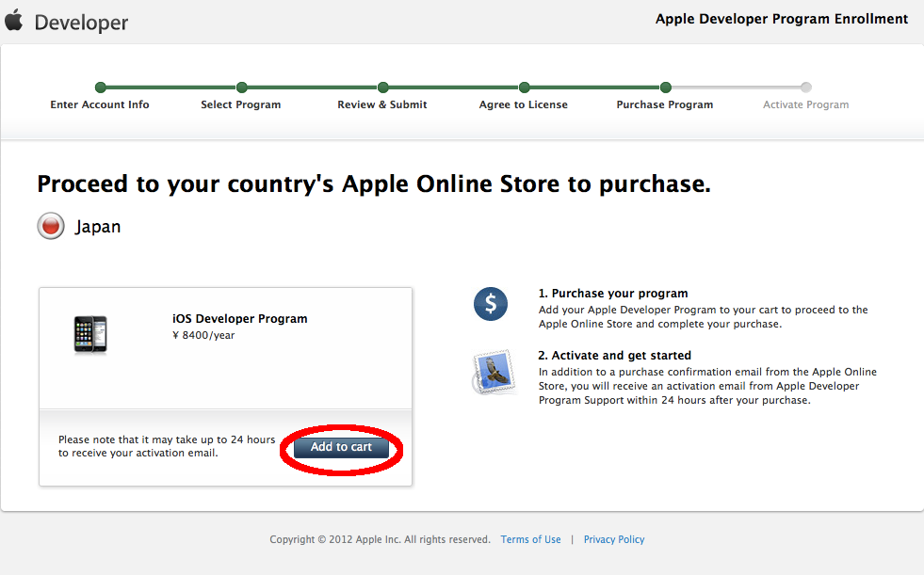Click the Copyright 2012 Apple Inc. text

[x=381, y=539]
